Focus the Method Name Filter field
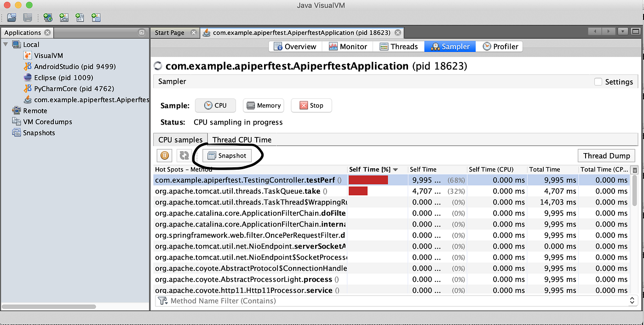Image resolution: width=644 pixels, height=325 pixels. [x=391, y=301]
